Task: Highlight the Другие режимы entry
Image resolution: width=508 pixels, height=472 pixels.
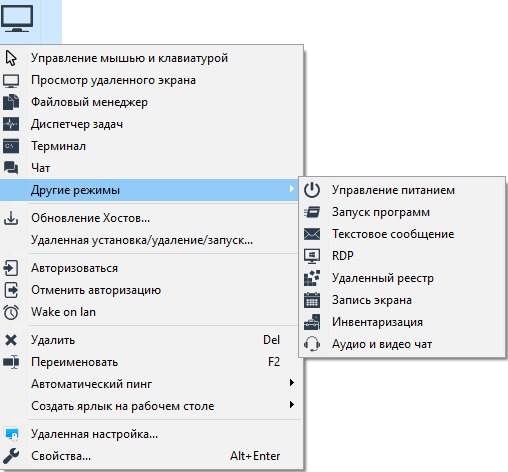Action: 149,190
